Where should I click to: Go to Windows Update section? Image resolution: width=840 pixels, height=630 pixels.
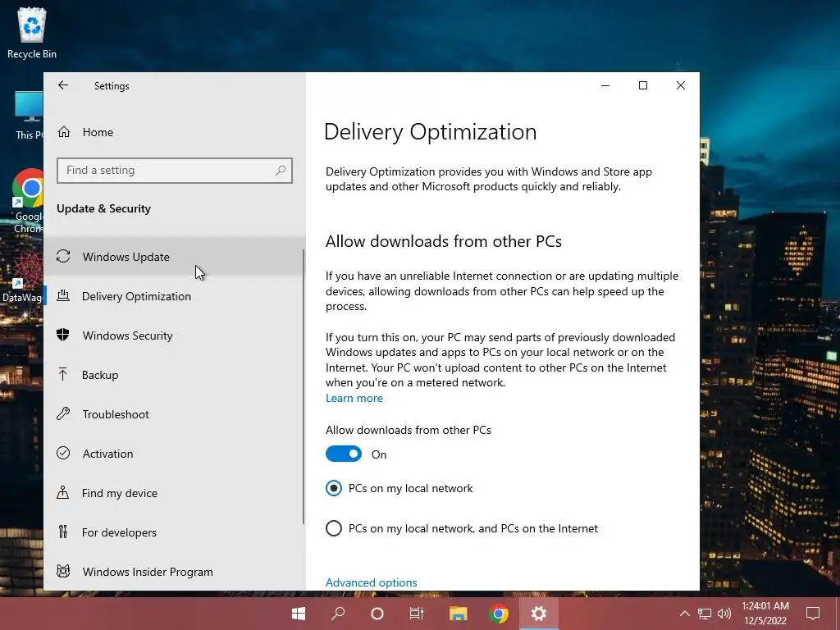click(x=174, y=257)
